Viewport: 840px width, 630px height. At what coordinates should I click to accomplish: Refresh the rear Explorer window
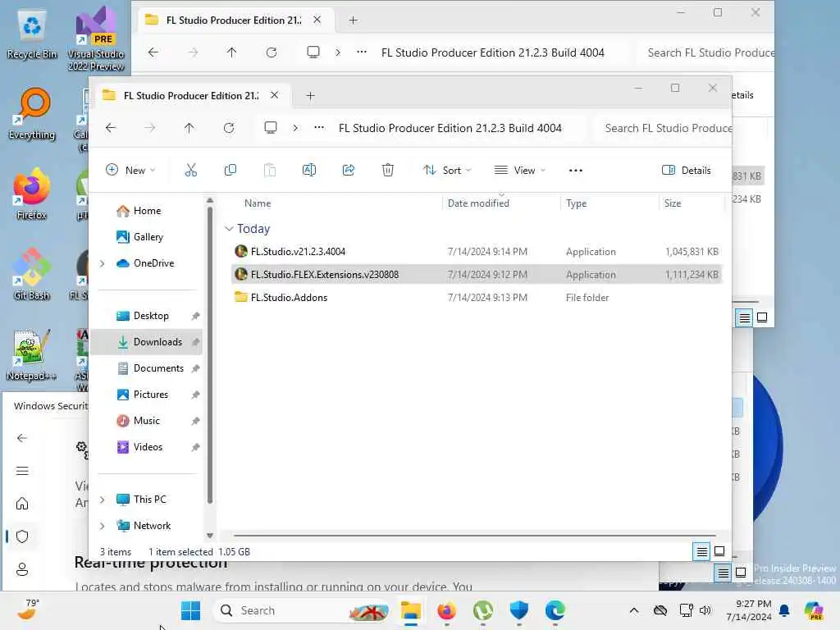(272, 52)
